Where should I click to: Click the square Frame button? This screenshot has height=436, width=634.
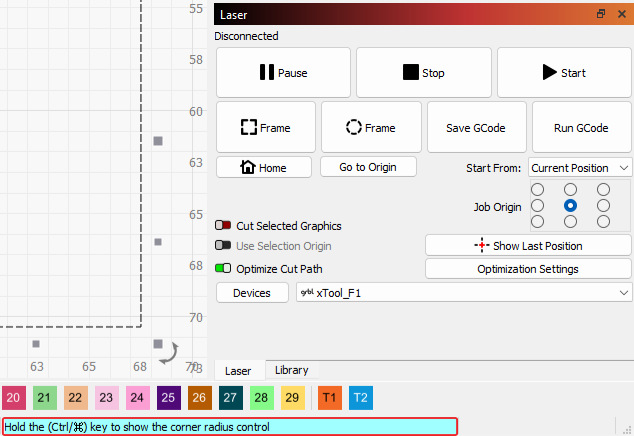pyautogui.click(x=265, y=128)
